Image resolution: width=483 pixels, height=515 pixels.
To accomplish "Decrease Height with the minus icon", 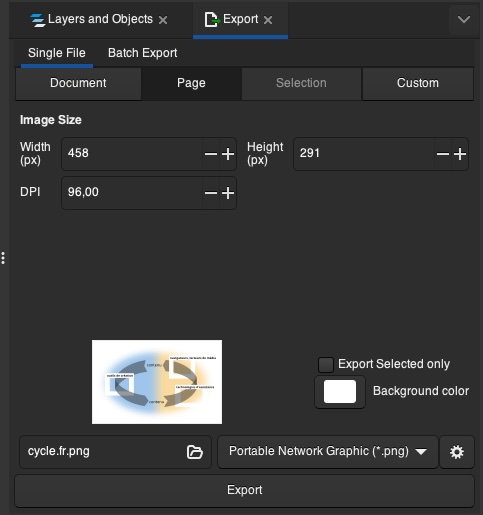I will pyautogui.click(x=443, y=154).
